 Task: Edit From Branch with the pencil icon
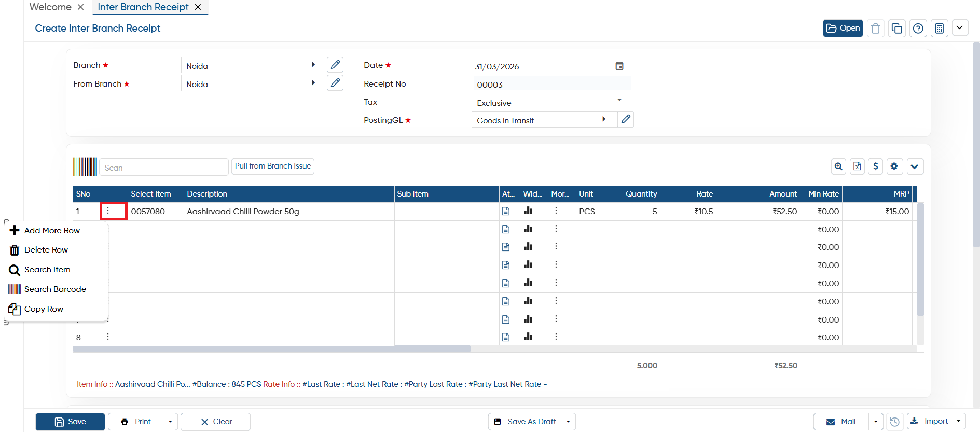point(335,83)
